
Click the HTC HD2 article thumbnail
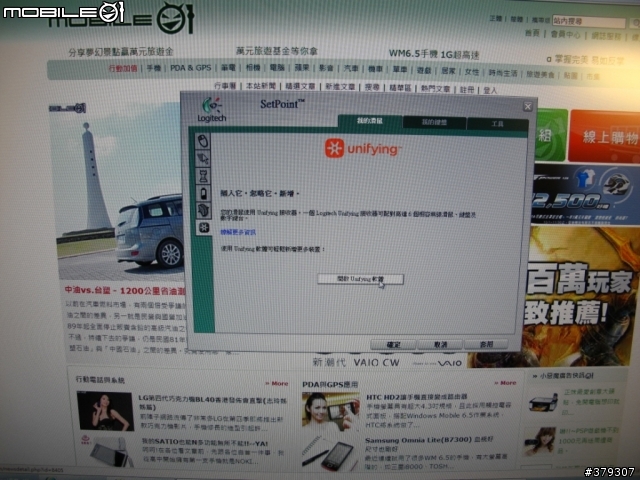(x=331, y=411)
